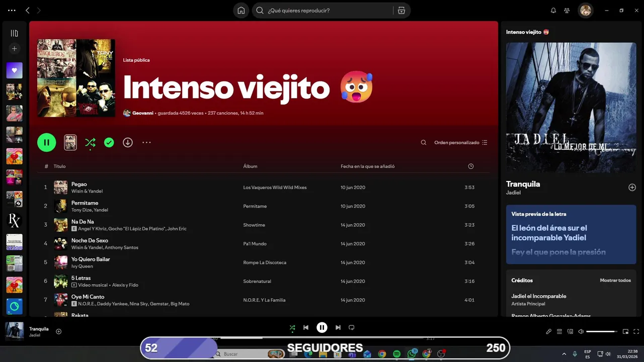Sort by the duration clock header
644x362 pixels.
tap(471, 166)
